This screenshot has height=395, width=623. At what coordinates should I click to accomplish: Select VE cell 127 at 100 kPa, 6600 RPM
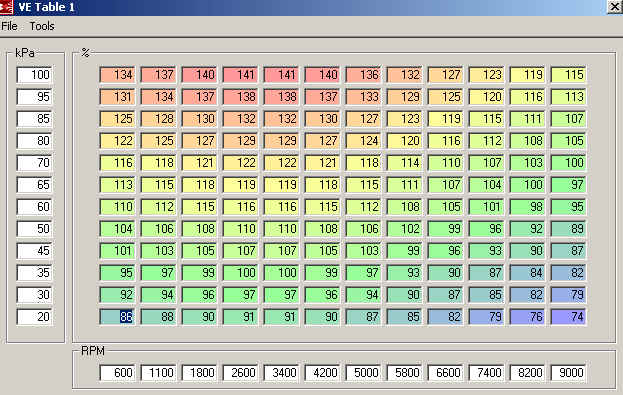[445, 75]
